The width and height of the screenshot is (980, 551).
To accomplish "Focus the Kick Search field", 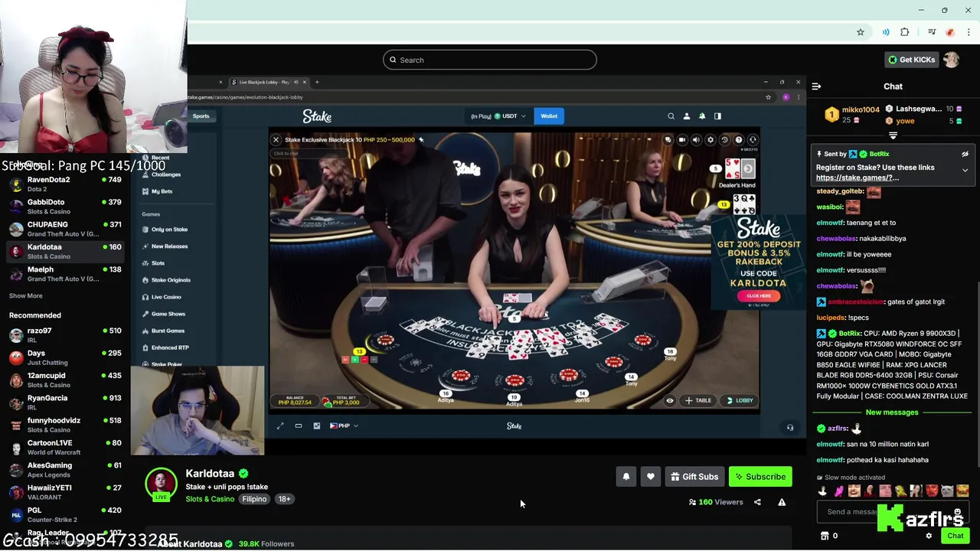I will click(490, 60).
